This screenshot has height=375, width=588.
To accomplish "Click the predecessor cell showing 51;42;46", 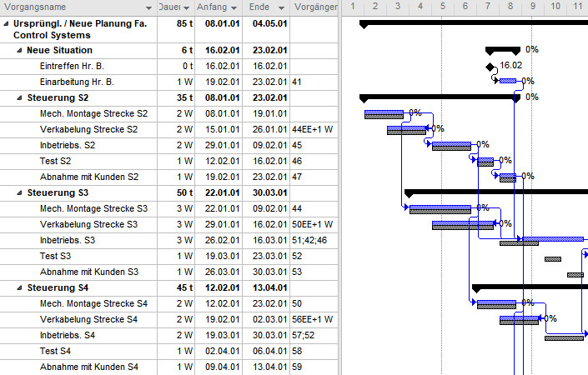I will 309,241.
